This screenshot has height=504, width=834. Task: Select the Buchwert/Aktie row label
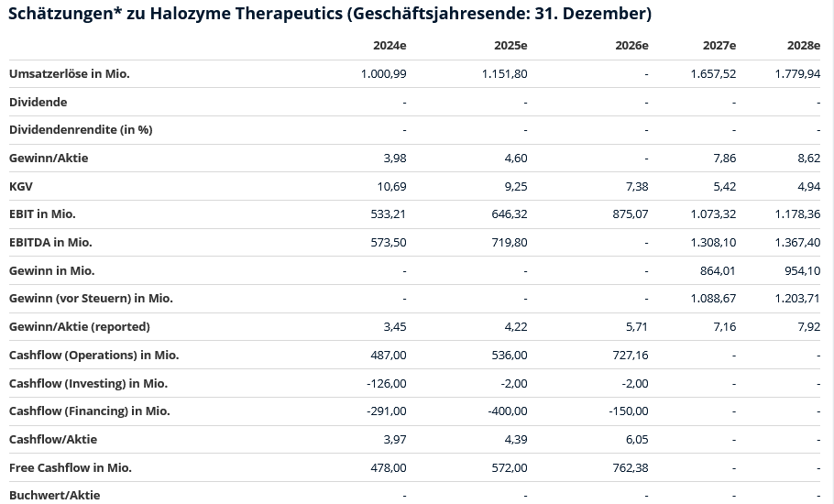coord(54,495)
